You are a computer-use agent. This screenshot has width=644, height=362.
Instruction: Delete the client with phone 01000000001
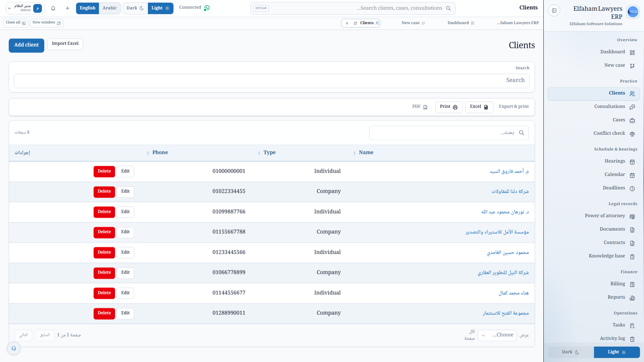coord(104,172)
